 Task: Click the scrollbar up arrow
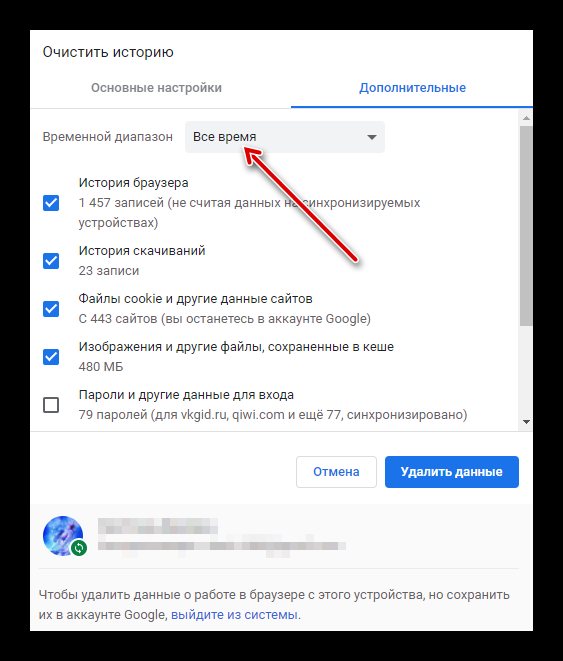point(526,118)
